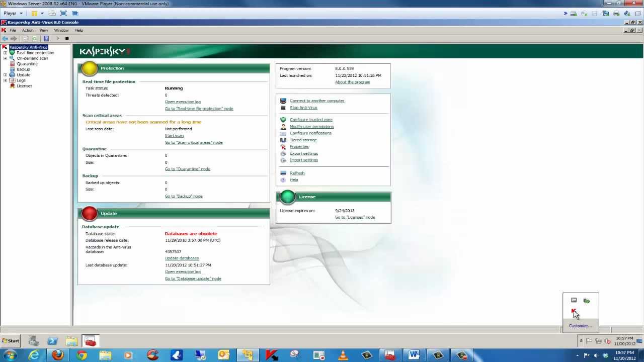Select Backup node in the tree

(23, 69)
